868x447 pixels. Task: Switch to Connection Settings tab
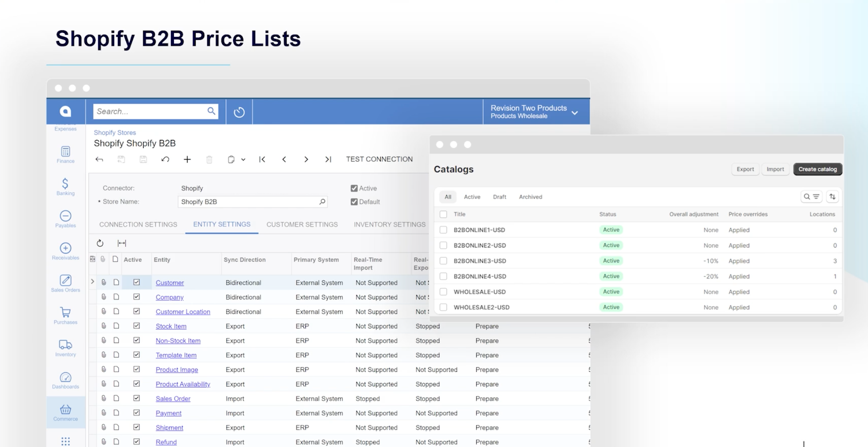pyautogui.click(x=138, y=224)
